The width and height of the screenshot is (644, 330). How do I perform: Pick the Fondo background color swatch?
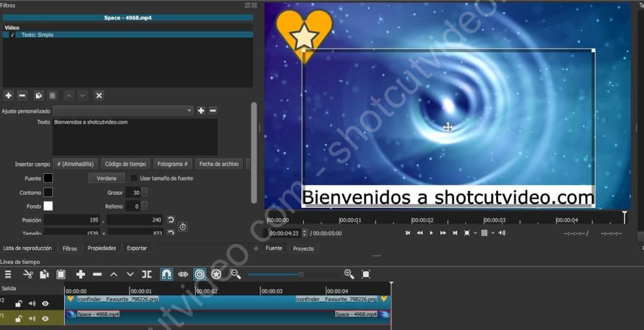point(48,206)
